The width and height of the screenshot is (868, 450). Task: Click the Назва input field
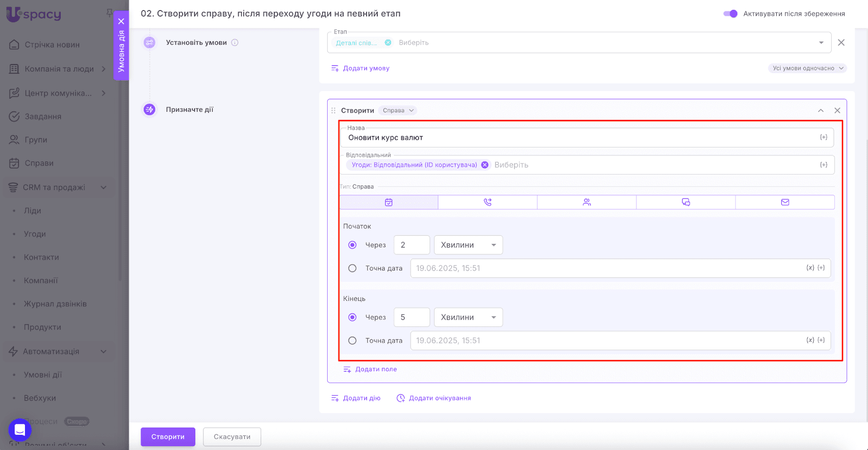coord(575,138)
